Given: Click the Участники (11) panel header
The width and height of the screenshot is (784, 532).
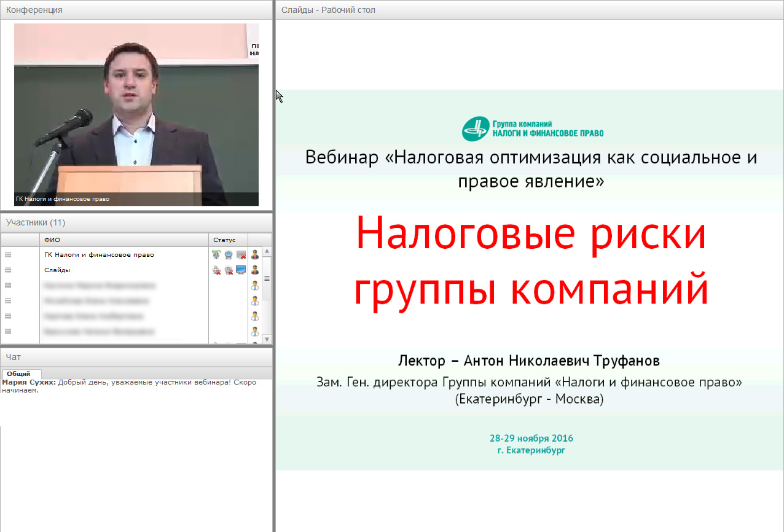Looking at the screenshot, I should (x=36, y=222).
